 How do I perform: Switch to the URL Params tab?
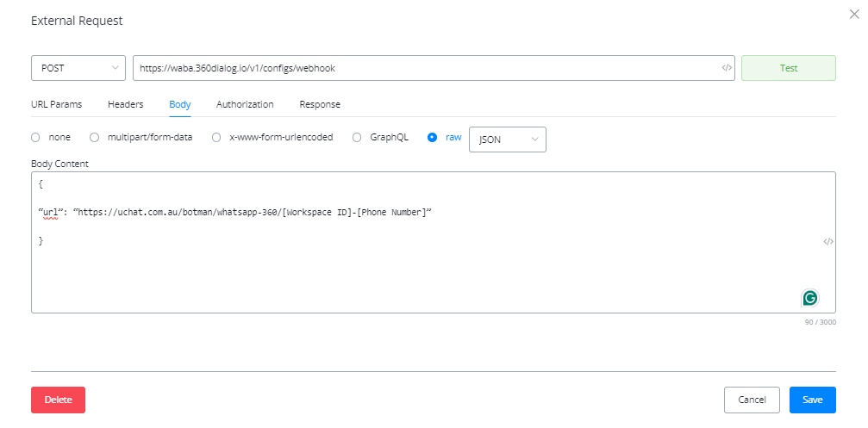pyautogui.click(x=56, y=104)
